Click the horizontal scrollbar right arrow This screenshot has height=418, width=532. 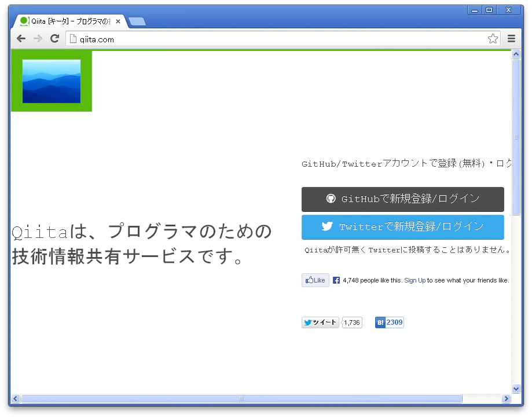[x=506, y=398]
